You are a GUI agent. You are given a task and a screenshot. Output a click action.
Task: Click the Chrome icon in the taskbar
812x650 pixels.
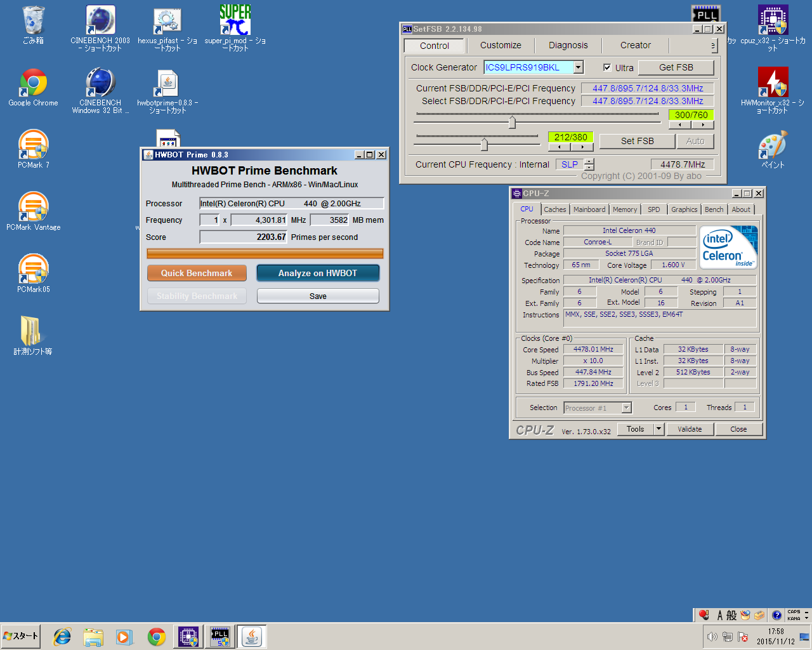coord(157,637)
